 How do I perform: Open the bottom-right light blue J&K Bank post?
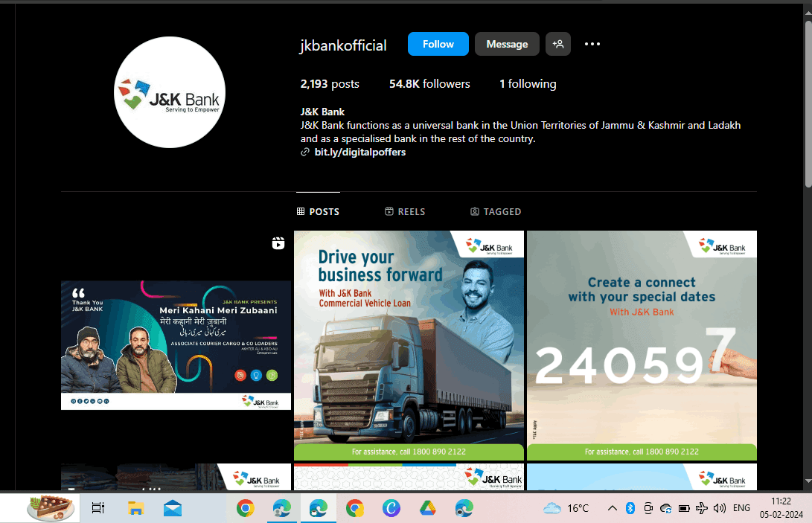pos(642,476)
